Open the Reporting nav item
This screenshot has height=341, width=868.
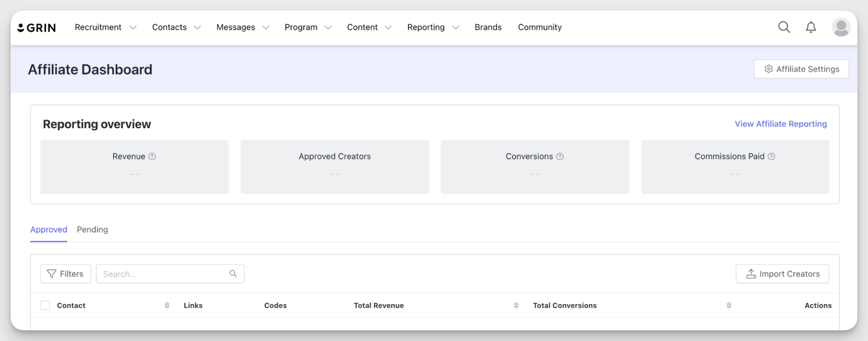tap(426, 27)
